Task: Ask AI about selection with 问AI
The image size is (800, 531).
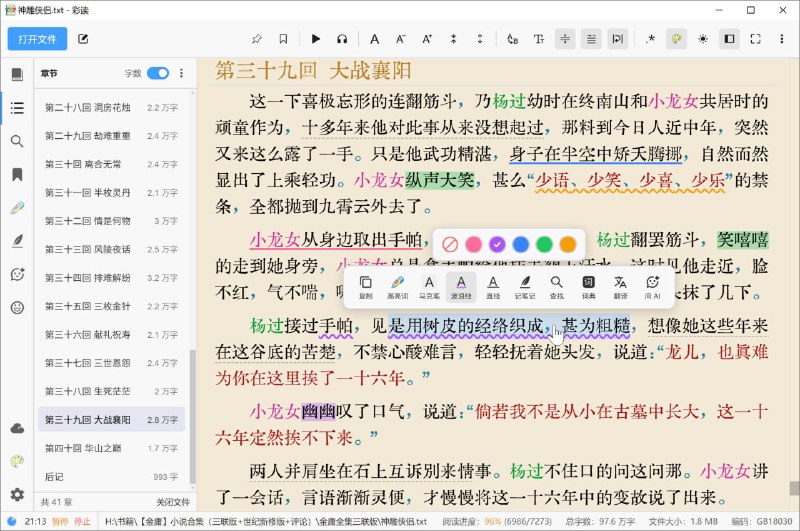Action: point(652,287)
